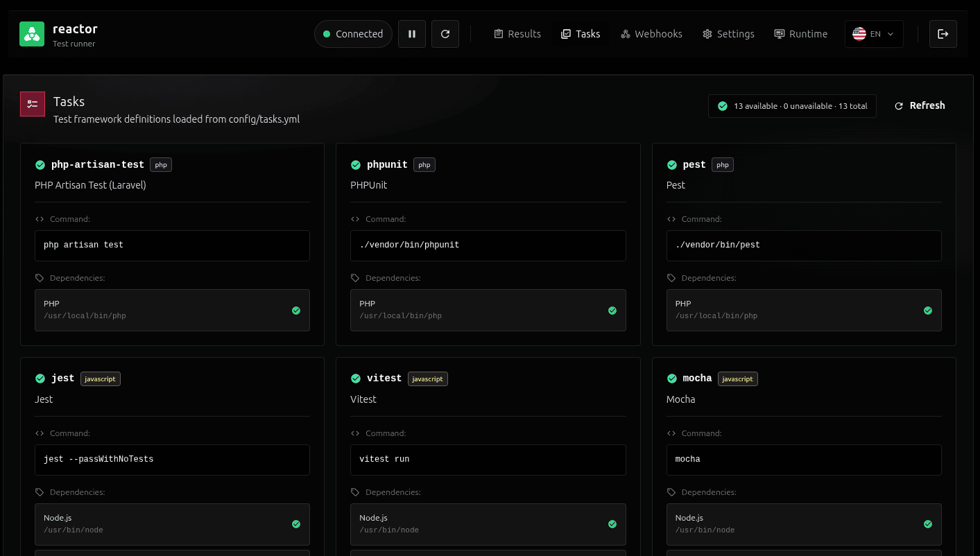
Task: Click the '13 available · 0 unavailable · 13 total' summary
Action: tap(792, 106)
